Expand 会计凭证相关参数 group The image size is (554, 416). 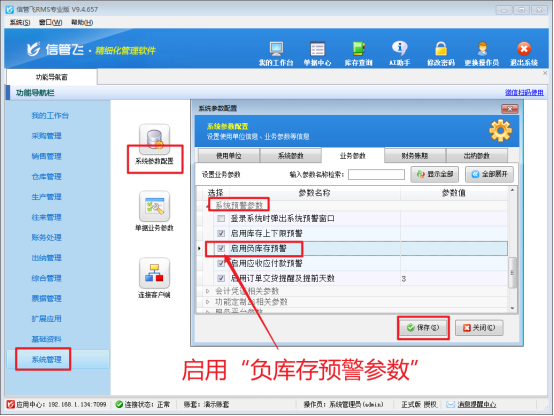[208, 291]
